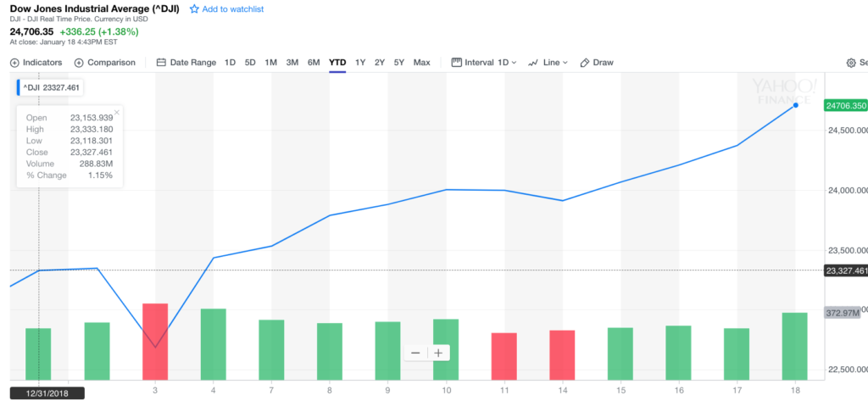The width and height of the screenshot is (868, 401).
Task: Zoom out with the minus button
Action: [x=415, y=353]
